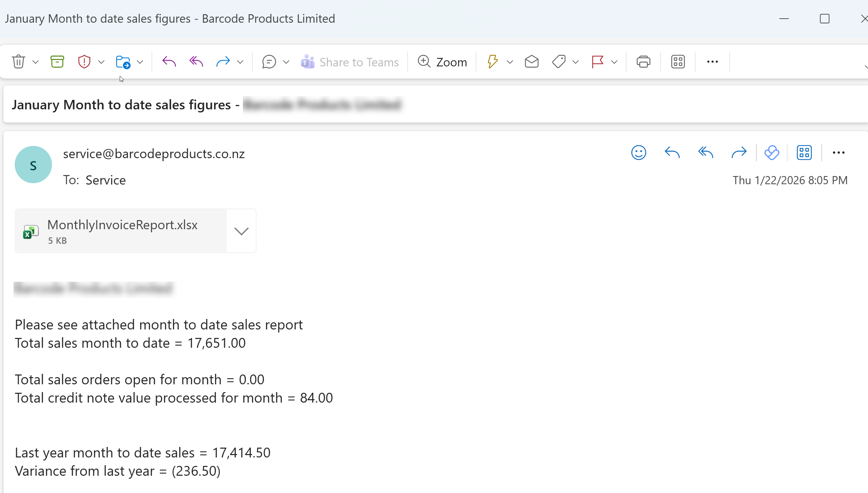Flag this message with red flag

(597, 62)
